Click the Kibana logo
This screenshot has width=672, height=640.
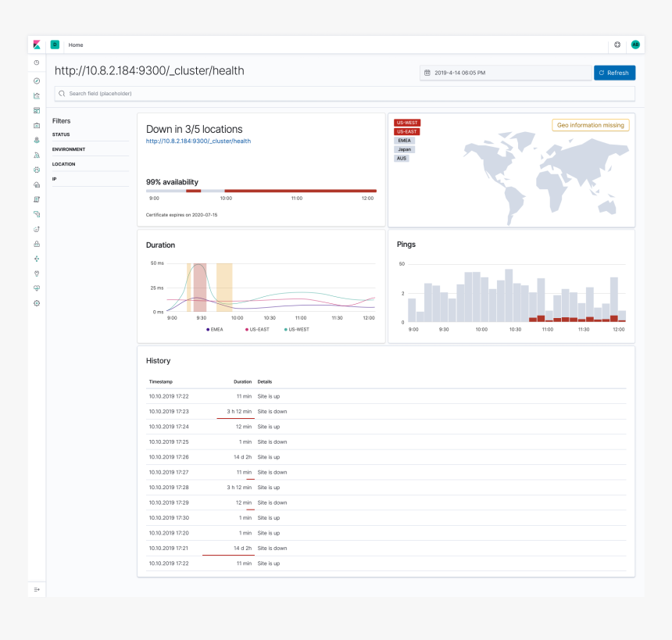coord(37,45)
